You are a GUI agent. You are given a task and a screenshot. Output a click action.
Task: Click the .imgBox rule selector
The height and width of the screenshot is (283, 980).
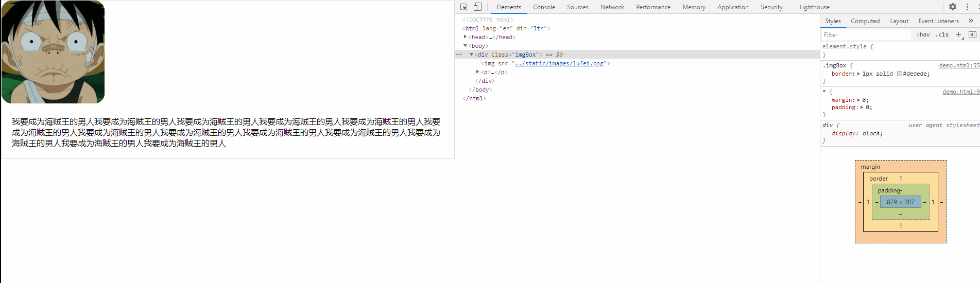(834, 65)
